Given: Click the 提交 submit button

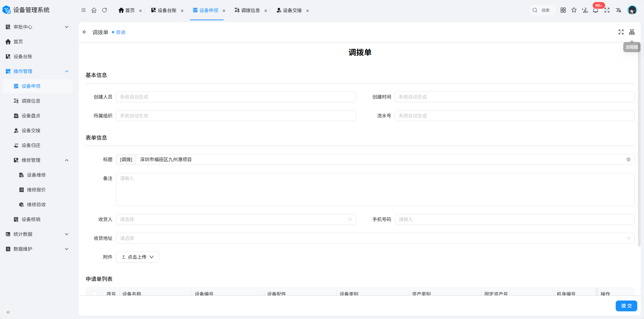Looking at the screenshot, I should pyautogui.click(x=626, y=306).
